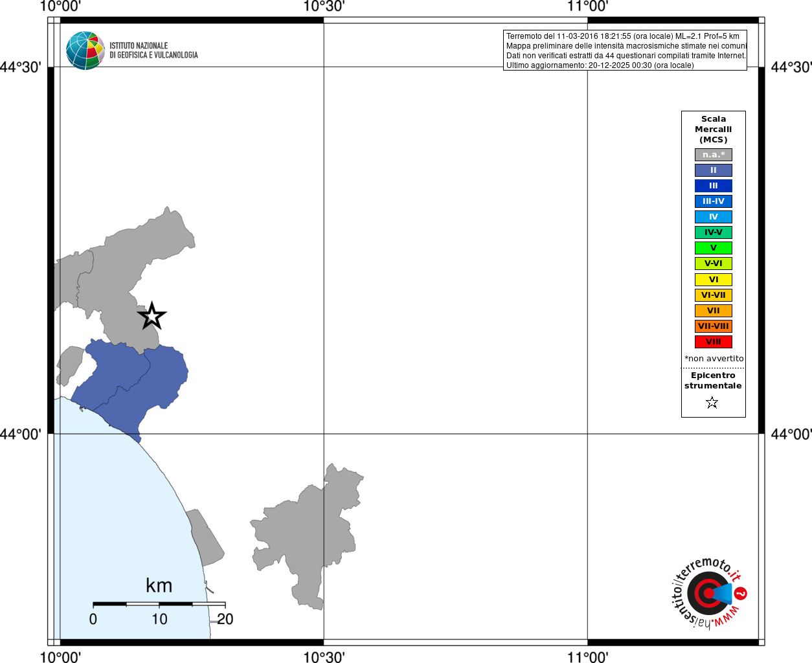Click the 'Ultimo aggiornamento' info line

600,65
